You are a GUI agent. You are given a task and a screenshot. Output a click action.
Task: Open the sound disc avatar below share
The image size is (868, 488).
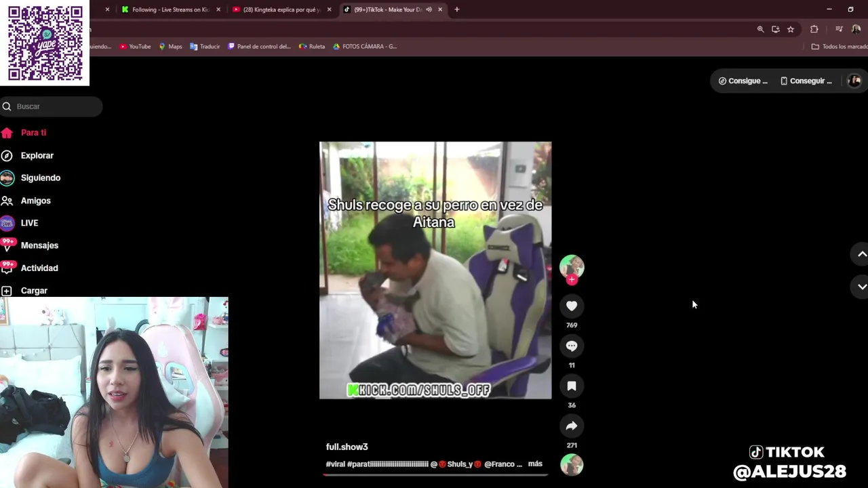[x=572, y=465]
